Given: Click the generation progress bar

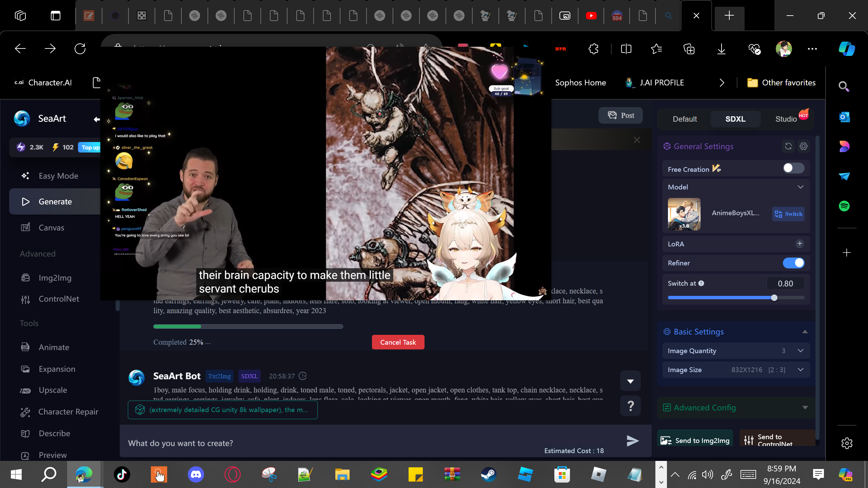Looking at the screenshot, I should (x=248, y=326).
